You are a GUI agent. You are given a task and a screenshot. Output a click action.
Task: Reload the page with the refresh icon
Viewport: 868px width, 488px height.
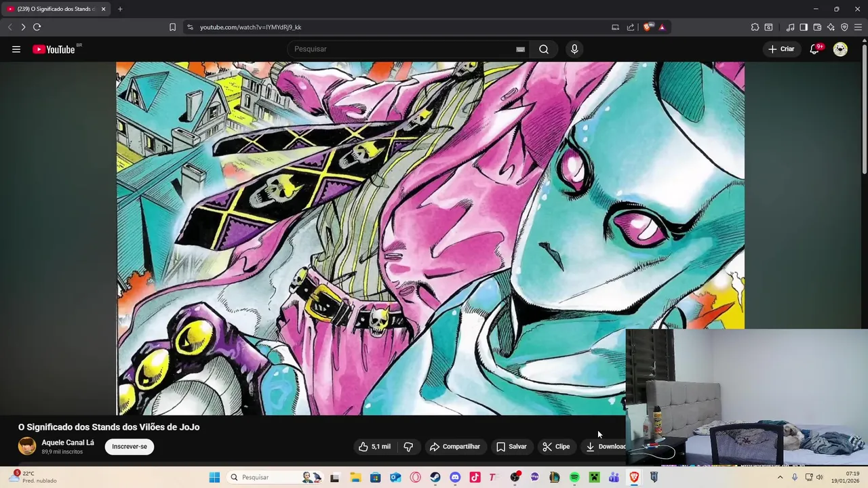point(37,27)
